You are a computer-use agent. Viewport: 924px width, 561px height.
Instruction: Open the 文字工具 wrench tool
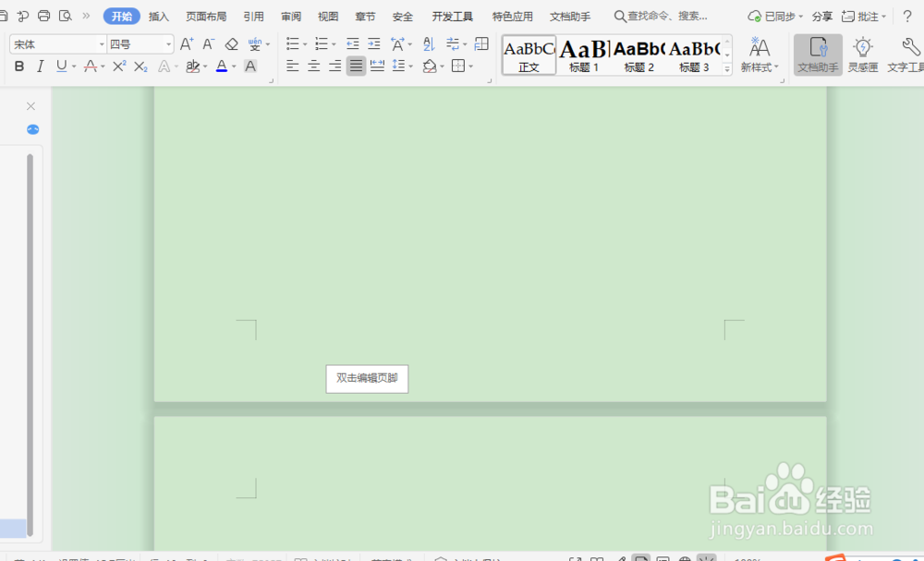tap(907, 55)
